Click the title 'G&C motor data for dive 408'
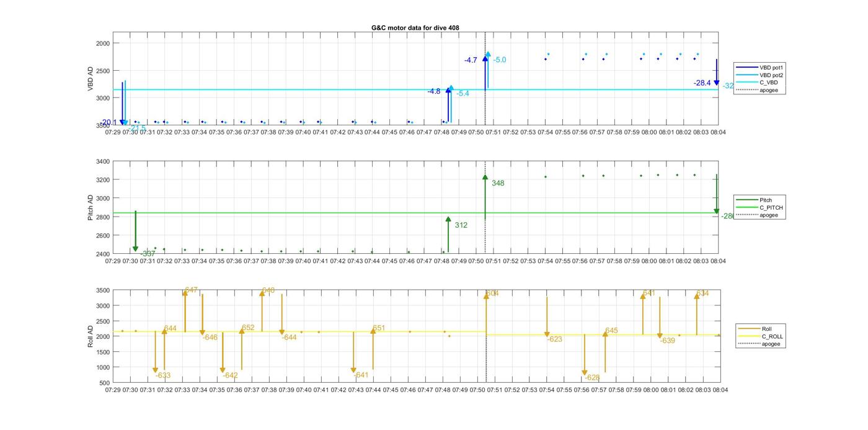 (x=415, y=28)
